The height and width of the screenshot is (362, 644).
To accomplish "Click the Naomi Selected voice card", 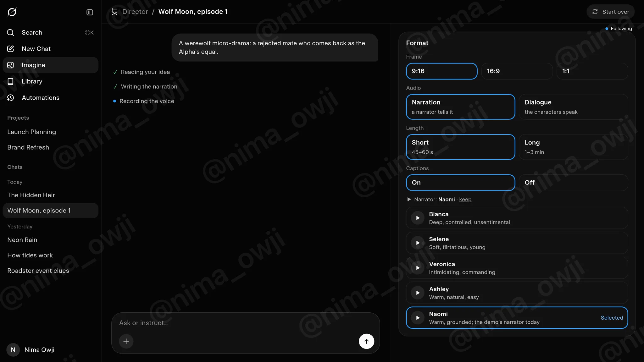I will pyautogui.click(x=517, y=318).
